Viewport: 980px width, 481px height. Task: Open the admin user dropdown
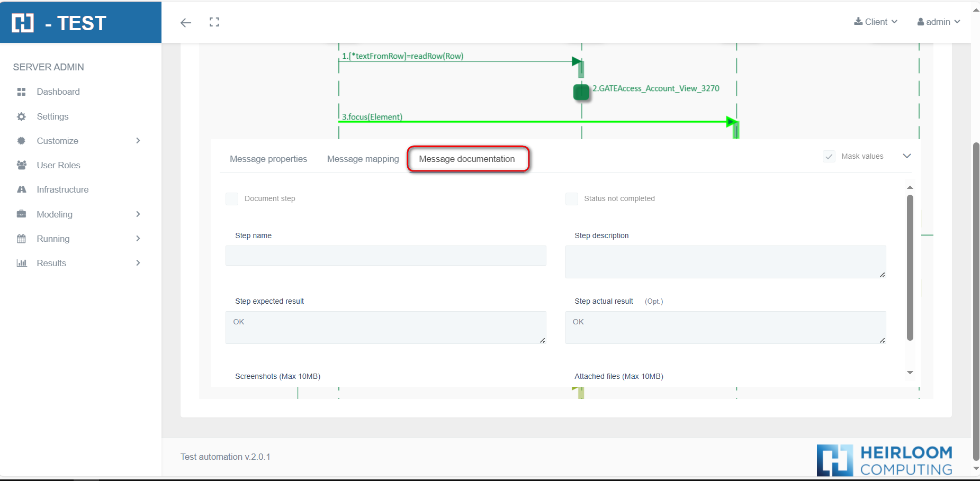coord(938,22)
